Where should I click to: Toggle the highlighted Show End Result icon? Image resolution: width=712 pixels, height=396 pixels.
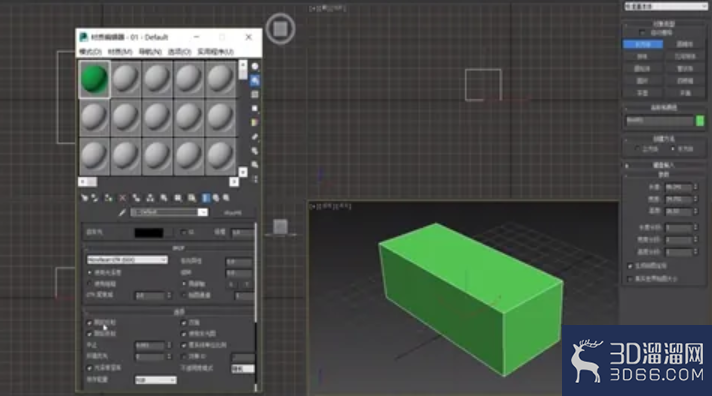(206, 198)
